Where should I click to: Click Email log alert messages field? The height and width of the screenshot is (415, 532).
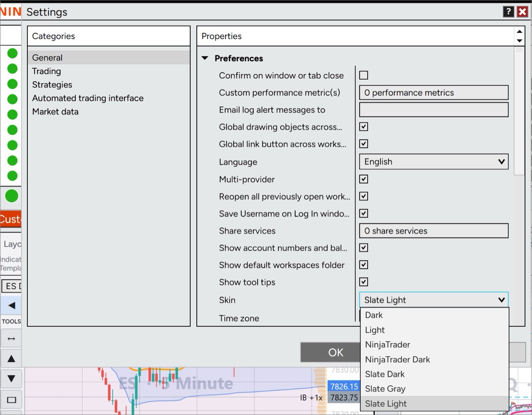434,110
